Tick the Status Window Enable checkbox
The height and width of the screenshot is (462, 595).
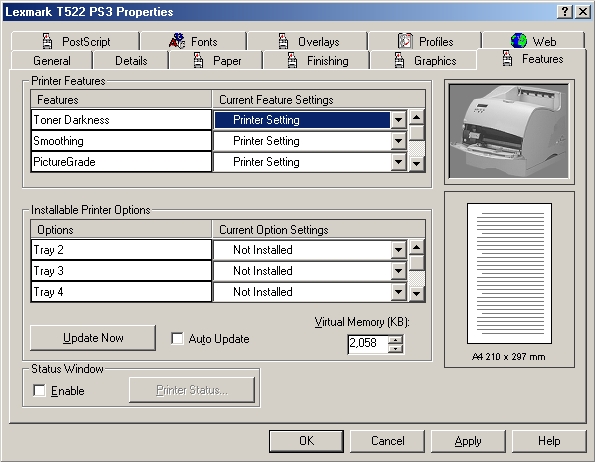[x=39, y=390]
